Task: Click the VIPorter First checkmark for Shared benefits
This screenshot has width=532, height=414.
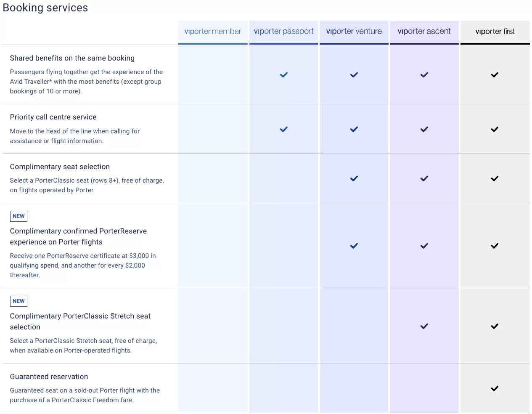Action: pos(495,75)
